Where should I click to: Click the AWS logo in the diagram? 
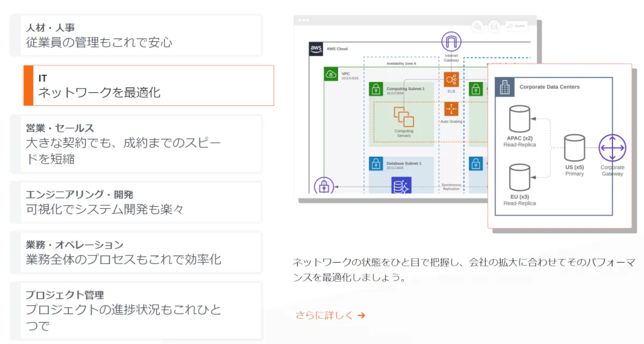(316, 48)
